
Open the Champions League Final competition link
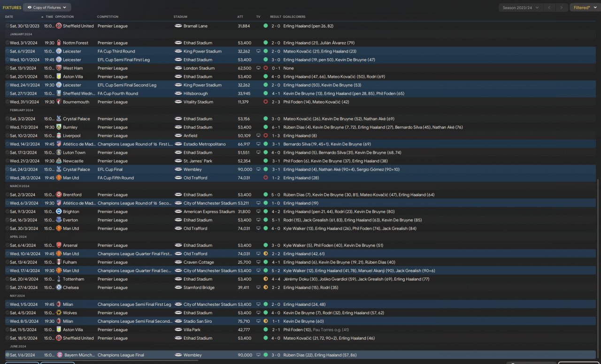point(121,355)
